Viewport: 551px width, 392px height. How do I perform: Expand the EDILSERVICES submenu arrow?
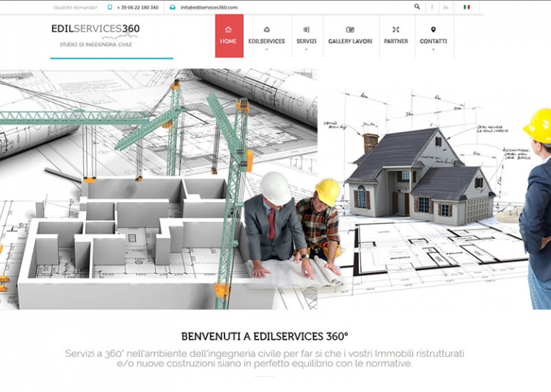(x=267, y=49)
